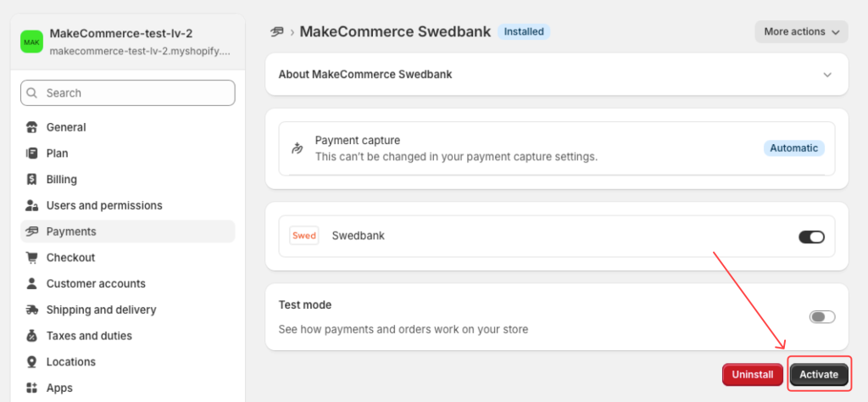Open the Customer accounts settings menu
The image size is (868, 402).
[x=96, y=283]
